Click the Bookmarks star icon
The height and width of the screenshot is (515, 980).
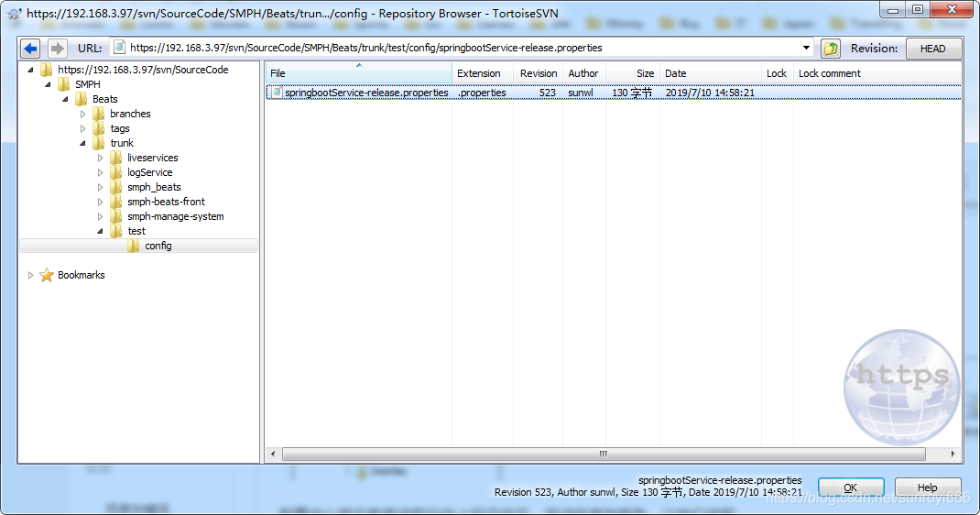coord(47,275)
